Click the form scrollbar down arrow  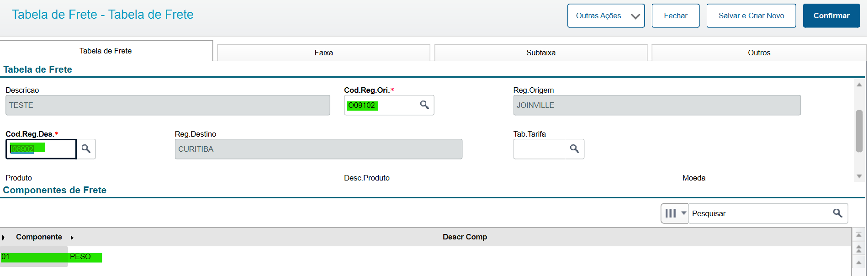859,176
